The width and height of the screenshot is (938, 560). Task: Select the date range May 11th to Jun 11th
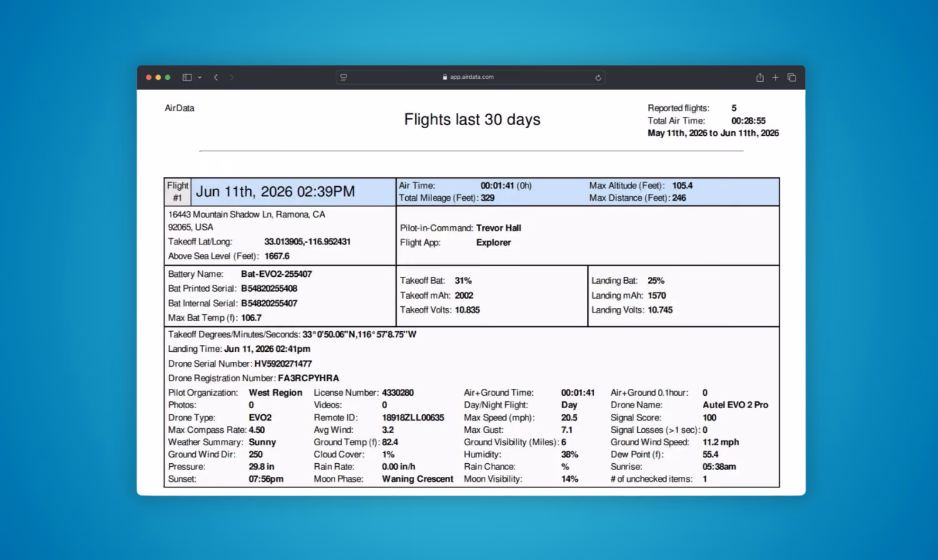pyautogui.click(x=714, y=133)
